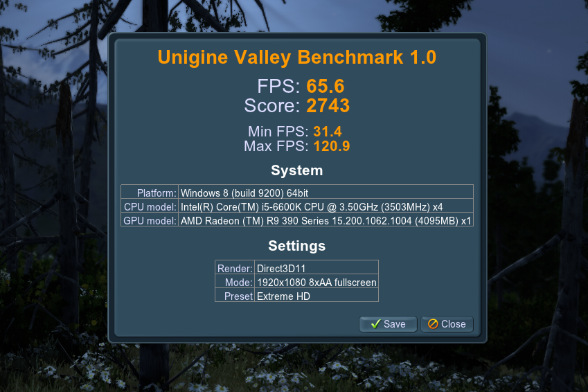Click the Close button
This screenshot has height=392, width=588.
[447, 324]
